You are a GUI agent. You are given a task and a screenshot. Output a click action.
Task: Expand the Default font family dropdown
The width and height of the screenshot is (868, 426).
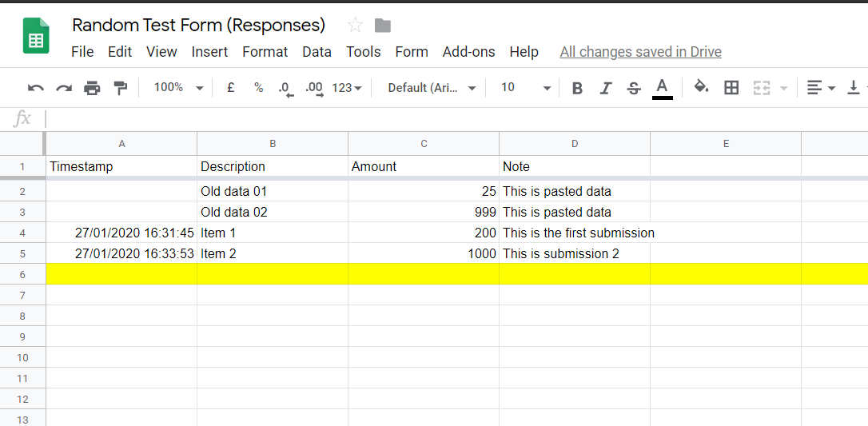click(432, 88)
